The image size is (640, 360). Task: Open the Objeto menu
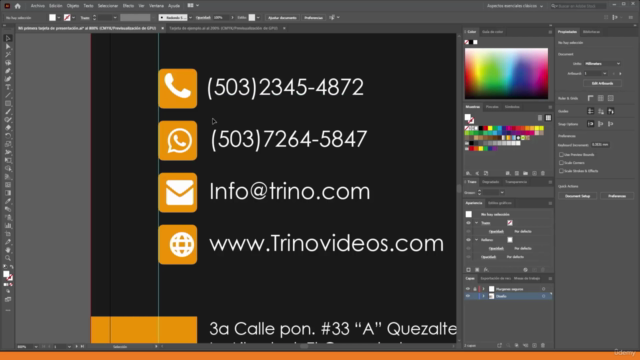[73, 6]
